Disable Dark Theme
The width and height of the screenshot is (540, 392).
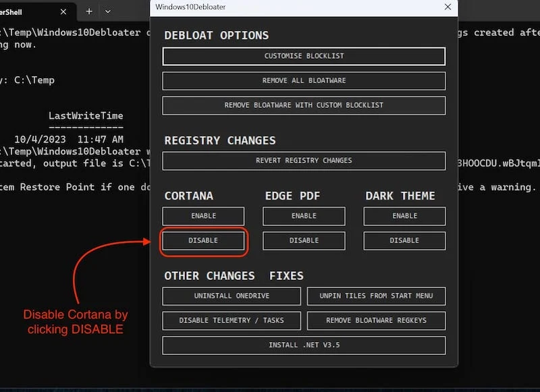click(404, 241)
